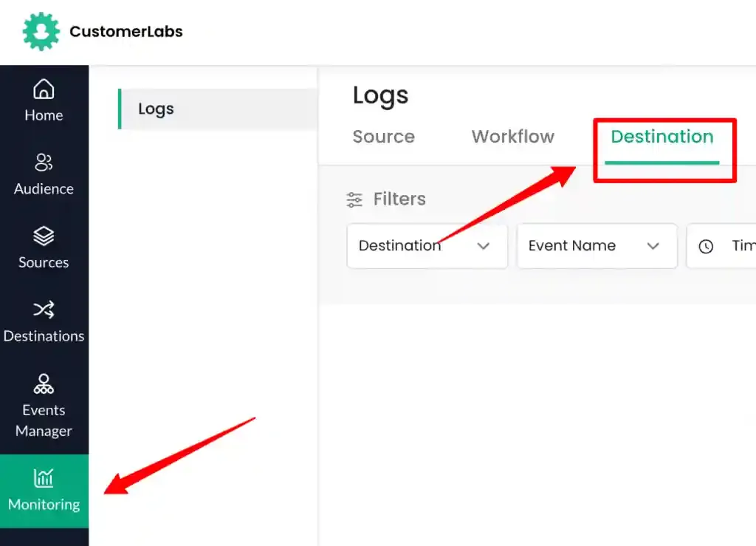Viewport: 756px width, 546px height.
Task: Select Logs in the side panel
Action: pos(218,109)
